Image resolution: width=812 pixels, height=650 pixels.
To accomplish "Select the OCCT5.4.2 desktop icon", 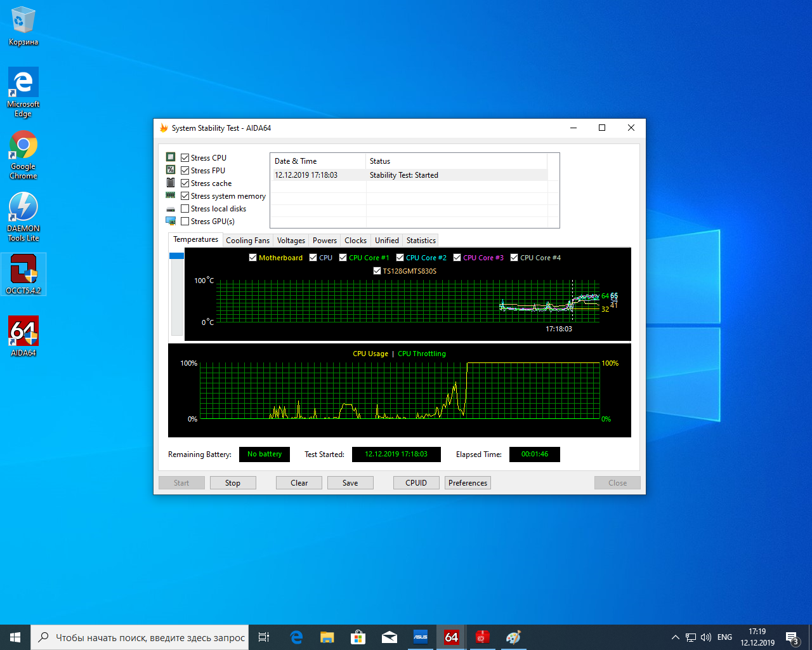I will pyautogui.click(x=23, y=274).
